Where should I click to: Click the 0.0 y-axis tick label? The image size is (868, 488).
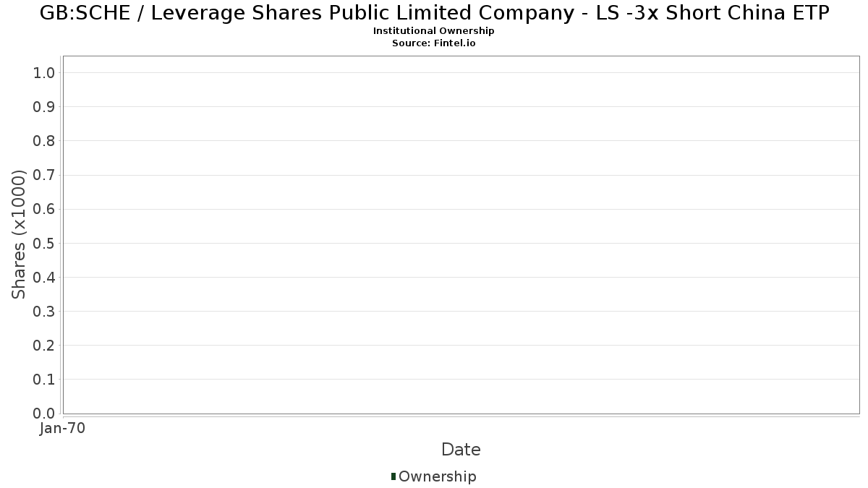click(x=44, y=414)
